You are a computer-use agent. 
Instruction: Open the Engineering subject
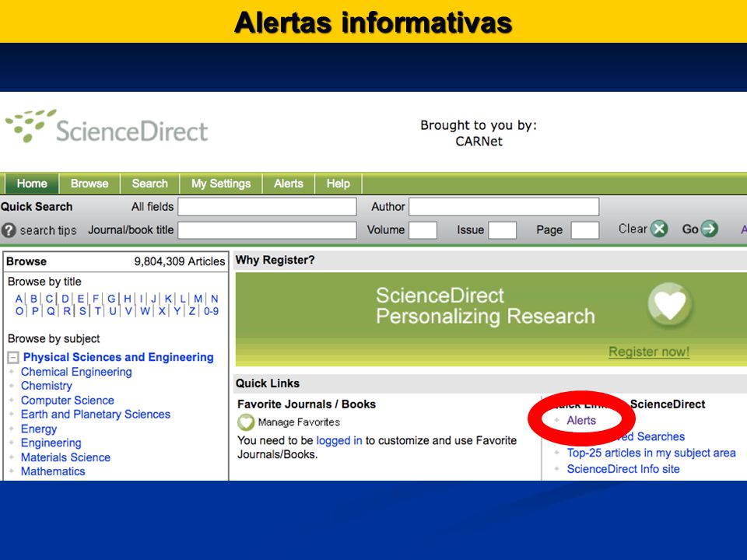coord(51,443)
